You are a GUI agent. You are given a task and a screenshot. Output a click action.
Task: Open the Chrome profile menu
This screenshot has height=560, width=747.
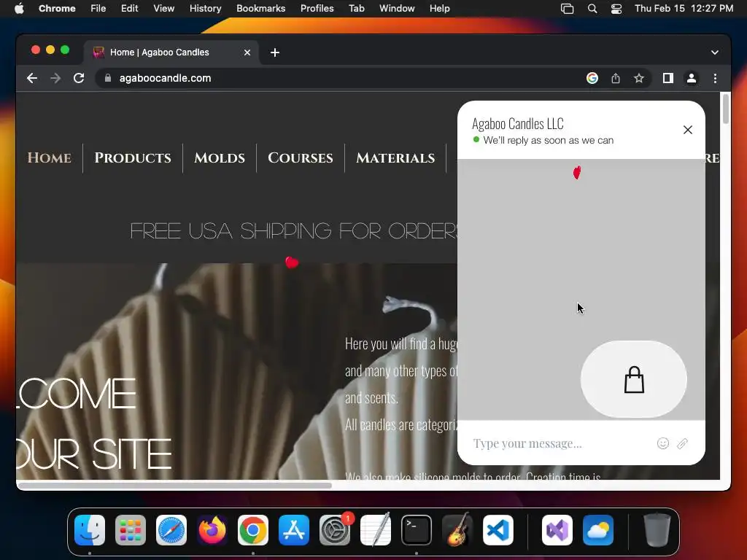pos(692,78)
